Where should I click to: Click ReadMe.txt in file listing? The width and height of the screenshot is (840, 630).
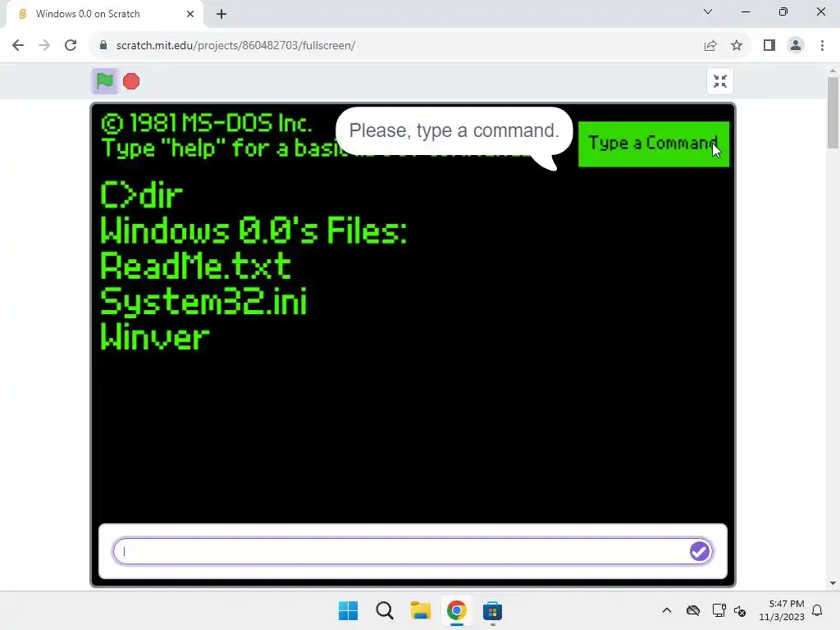click(x=195, y=267)
